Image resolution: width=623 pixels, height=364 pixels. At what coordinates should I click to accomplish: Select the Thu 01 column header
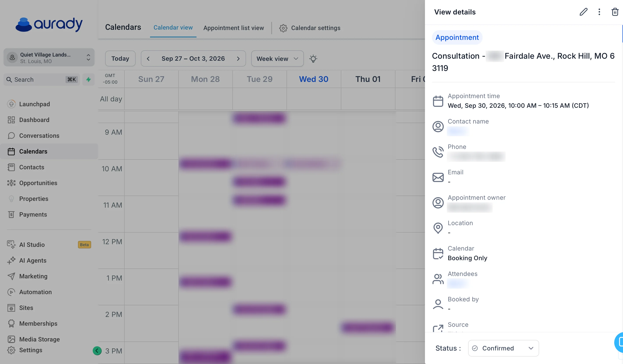(x=368, y=79)
